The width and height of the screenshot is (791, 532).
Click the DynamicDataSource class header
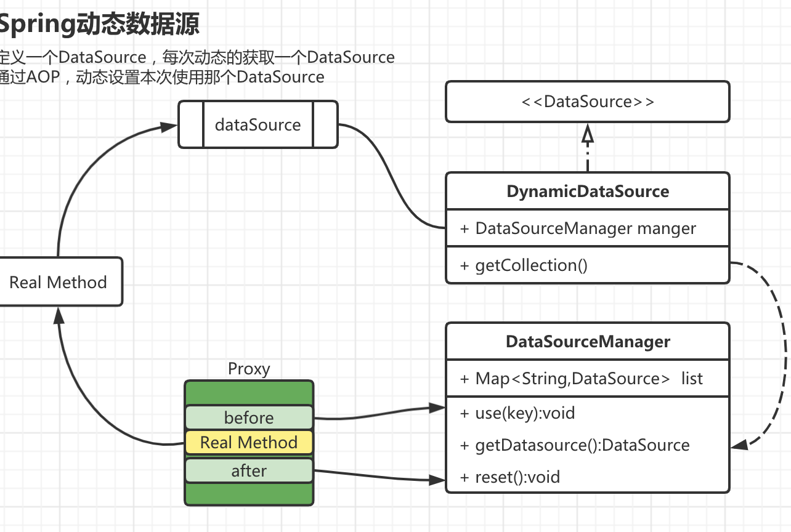point(588,191)
